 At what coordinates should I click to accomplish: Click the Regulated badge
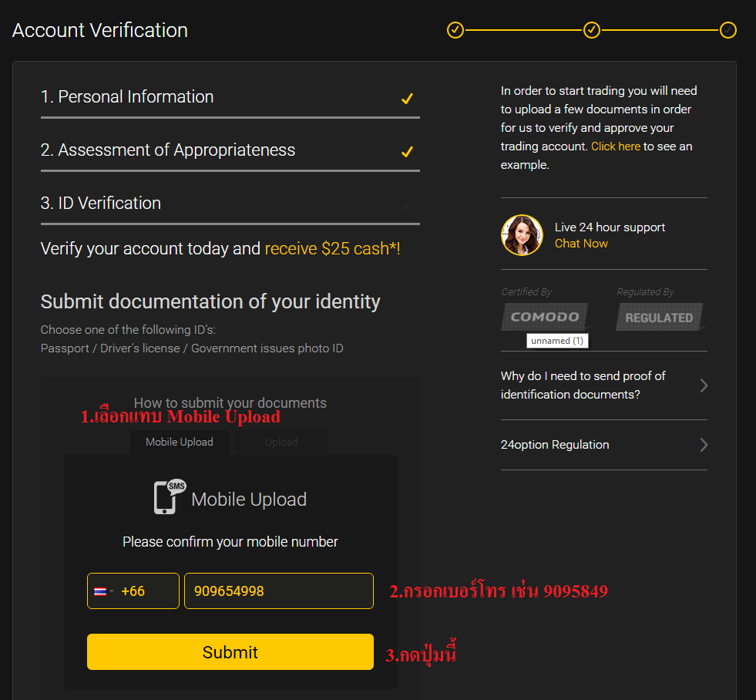point(659,317)
